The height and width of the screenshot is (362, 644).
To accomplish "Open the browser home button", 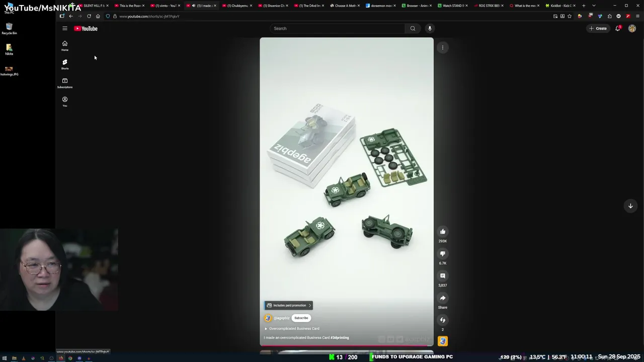I will tap(98, 16).
